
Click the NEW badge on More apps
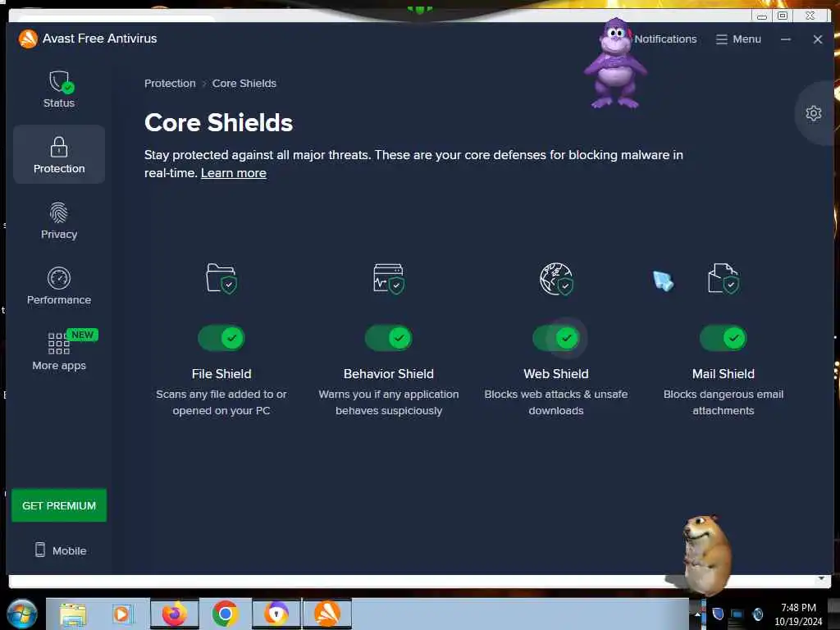[x=83, y=335]
